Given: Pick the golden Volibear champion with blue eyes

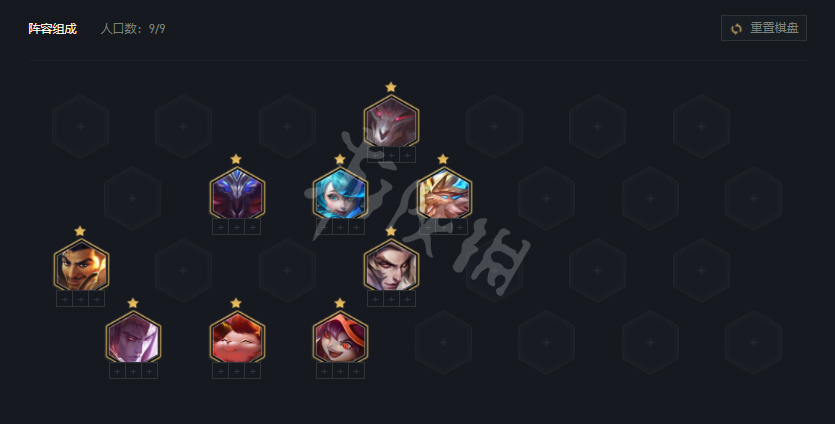Looking at the screenshot, I should tap(444, 194).
